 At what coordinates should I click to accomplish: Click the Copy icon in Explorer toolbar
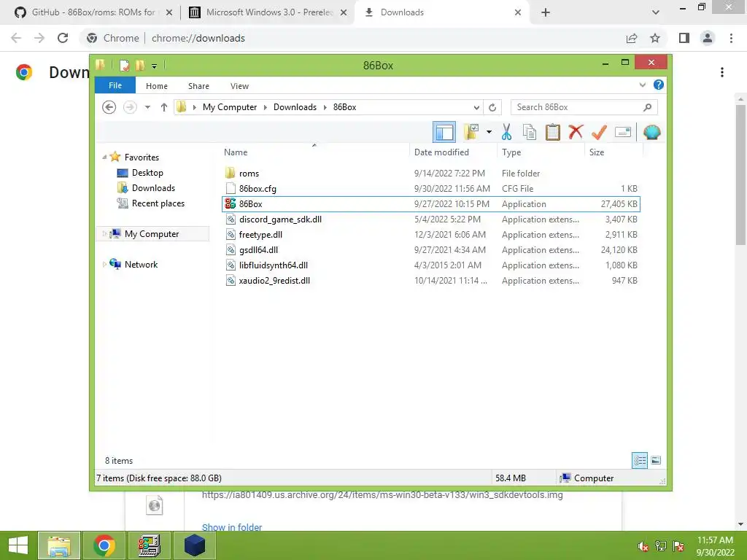[530, 132]
